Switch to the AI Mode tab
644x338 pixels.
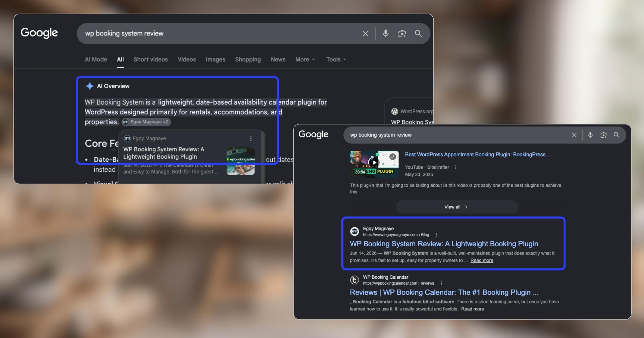click(x=96, y=59)
